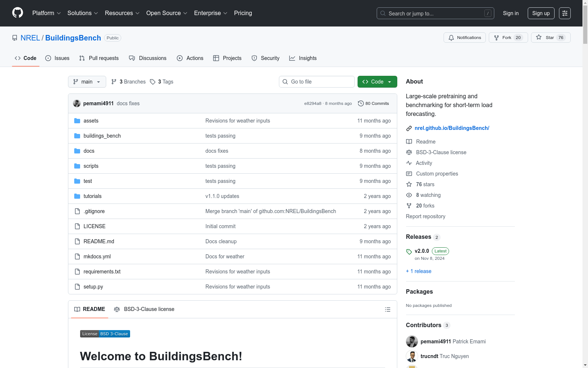Open the Activity link
The width and height of the screenshot is (588, 368).
[x=424, y=163]
